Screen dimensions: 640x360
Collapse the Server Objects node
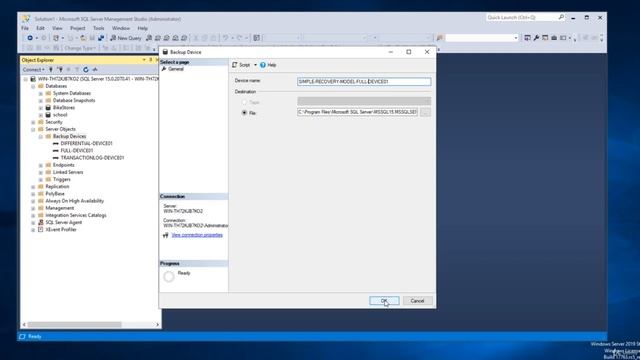pos(33,129)
